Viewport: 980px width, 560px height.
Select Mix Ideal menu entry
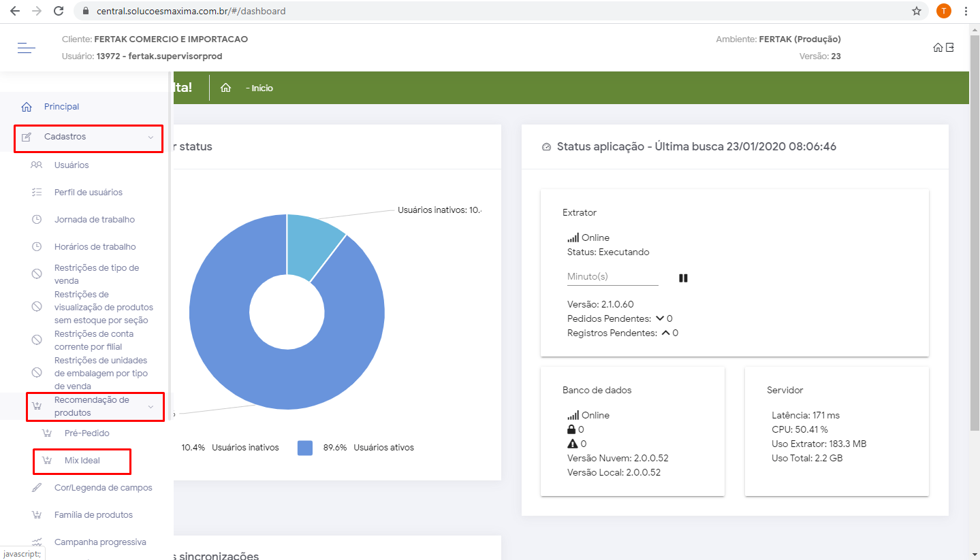pos(82,461)
